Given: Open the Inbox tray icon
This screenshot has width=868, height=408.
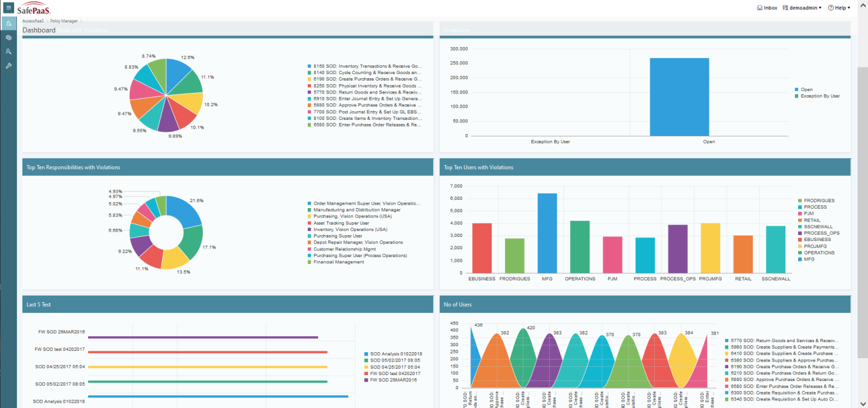Looking at the screenshot, I should coord(760,8).
